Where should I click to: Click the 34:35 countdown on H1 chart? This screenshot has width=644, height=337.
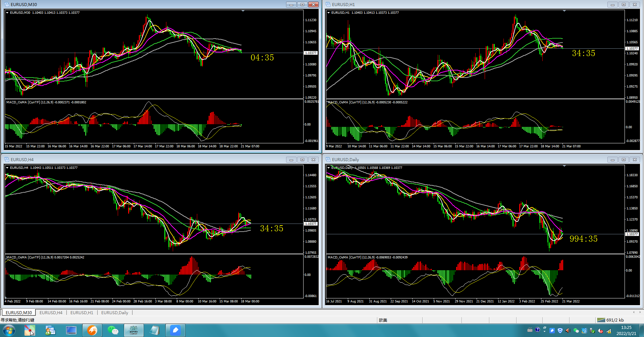pyautogui.click(x=584, y=53)
